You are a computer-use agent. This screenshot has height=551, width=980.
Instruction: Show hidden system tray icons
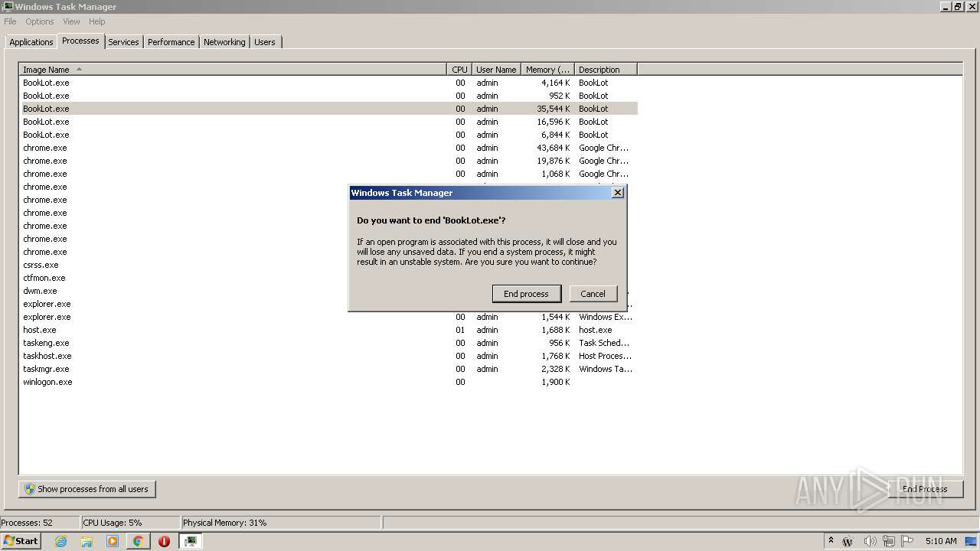click(831, 541)
